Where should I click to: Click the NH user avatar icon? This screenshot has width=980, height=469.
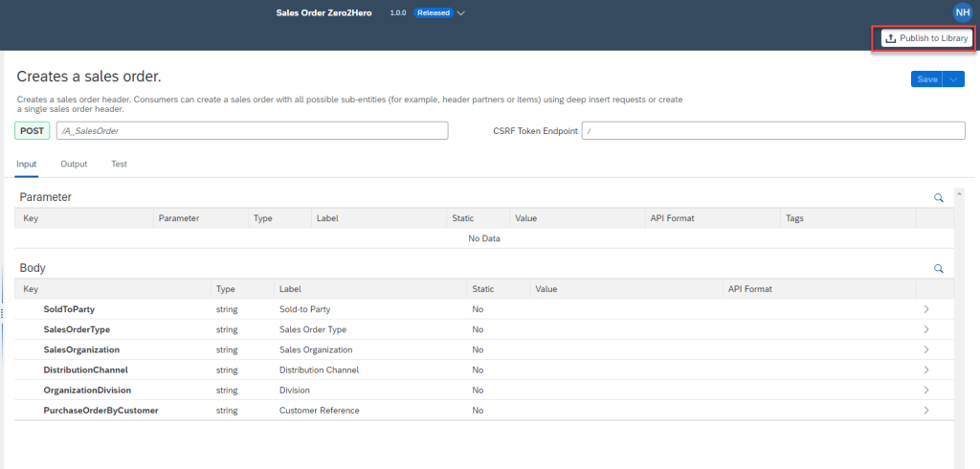[962, 11]
